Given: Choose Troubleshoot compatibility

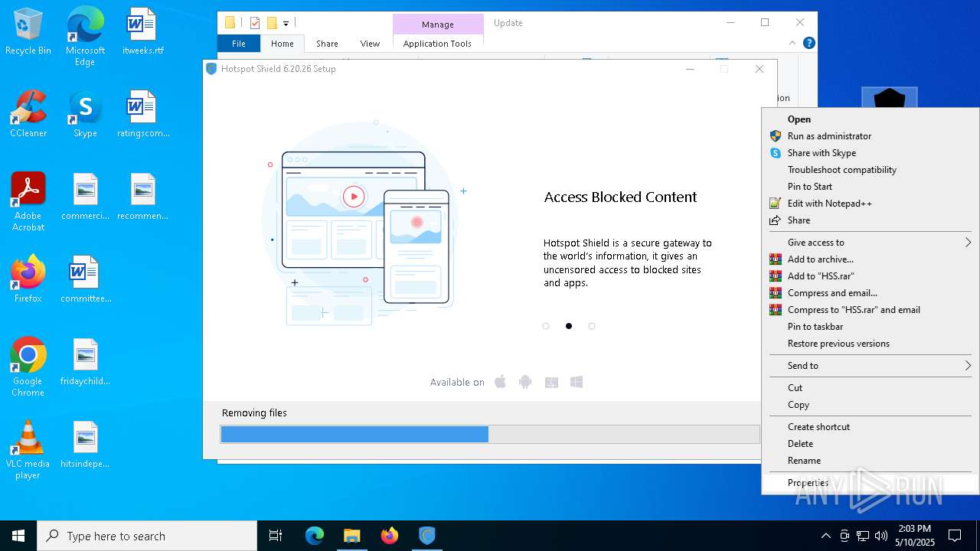Looking at the screenshot, I should click(871, 170).
